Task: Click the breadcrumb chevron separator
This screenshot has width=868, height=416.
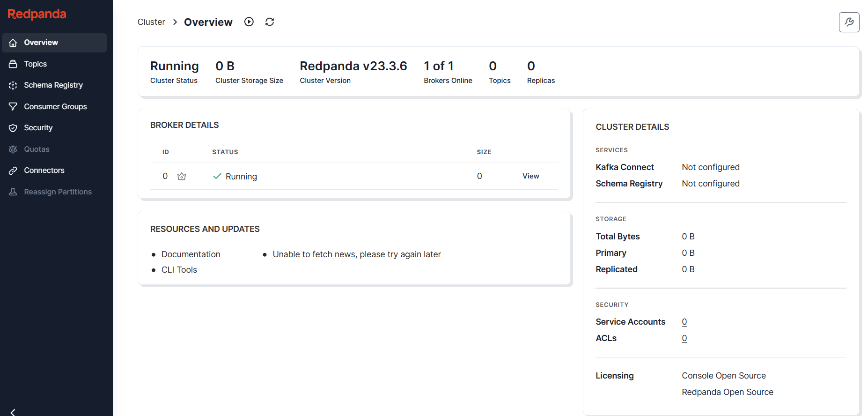Action: (175, 22)
